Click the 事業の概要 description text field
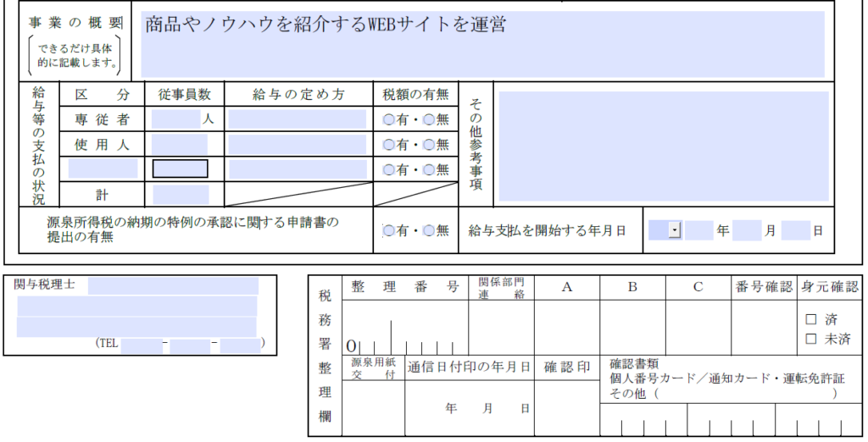 pos(482,44)
